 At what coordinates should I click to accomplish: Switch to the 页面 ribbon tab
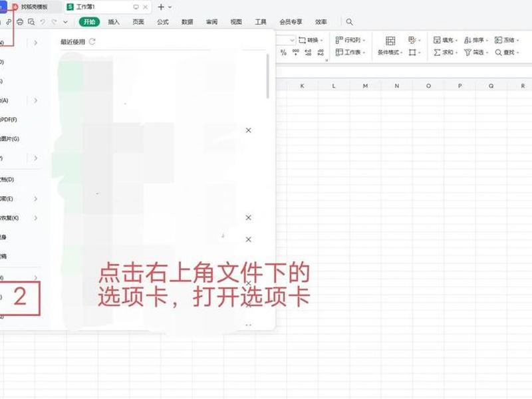138,22
